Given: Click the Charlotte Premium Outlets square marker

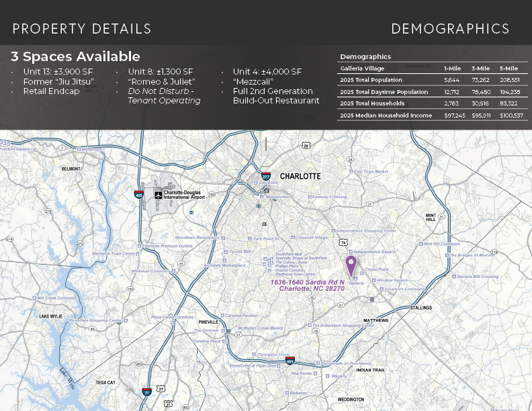Looking at the screenshot, I should pyautogui.click(x=139, y=246).
